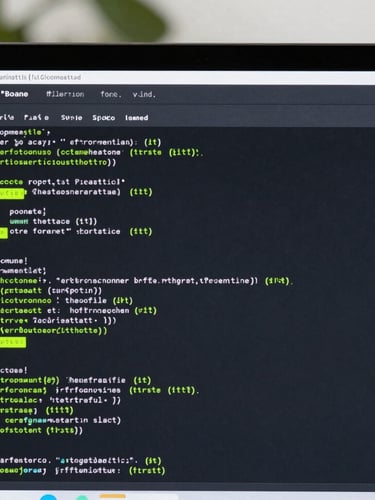Click the text "(octamehestone" in the code

(88, 152)
